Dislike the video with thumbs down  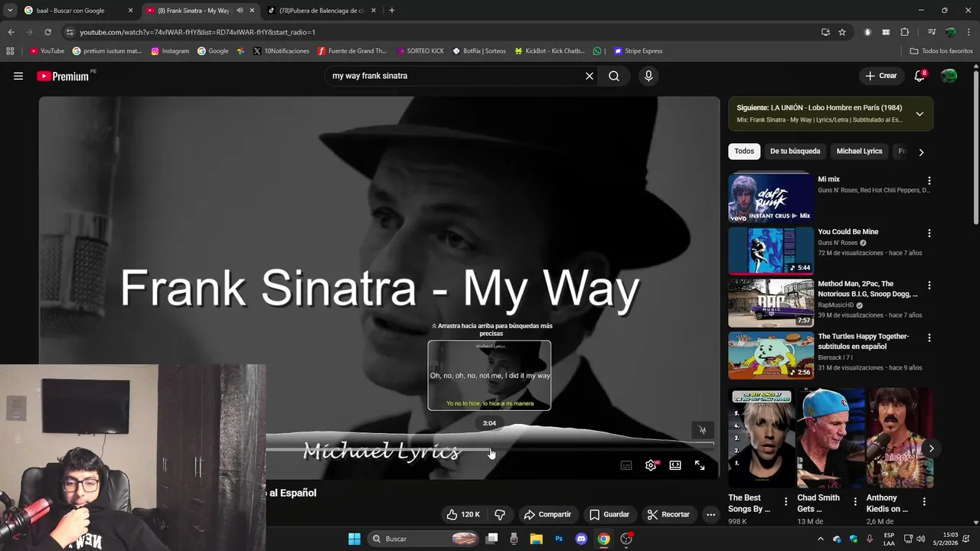pyautogui.click(x=500, y=514)
